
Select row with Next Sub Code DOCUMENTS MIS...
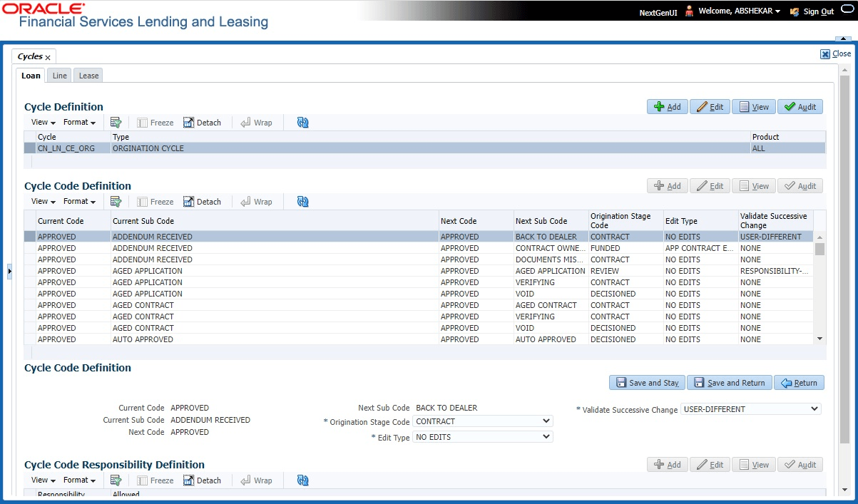point(419,259)
